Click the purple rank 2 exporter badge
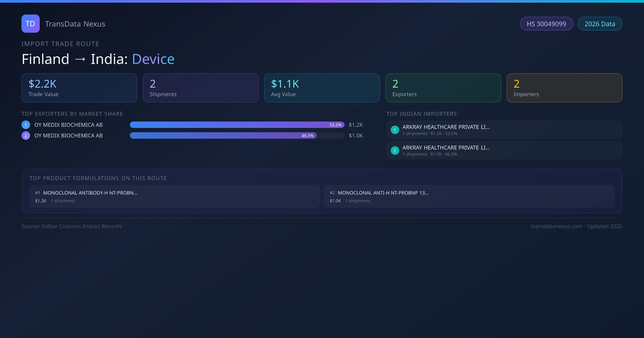Image resolution: width=644 pixels, height=338 pixels. pyautogui.click(x=26, y=135)
